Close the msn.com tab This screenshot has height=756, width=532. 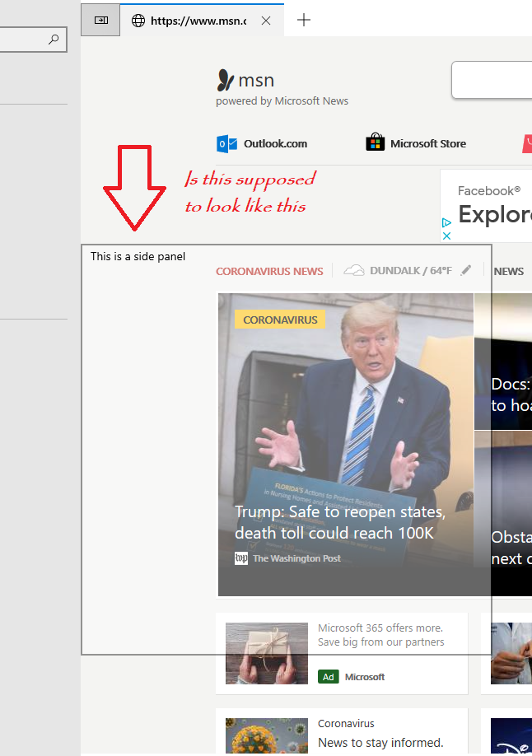(266, 21)
